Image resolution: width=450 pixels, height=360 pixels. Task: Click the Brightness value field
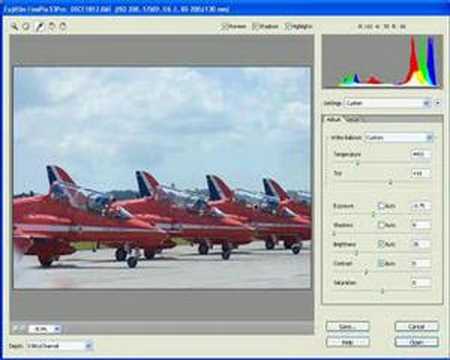[x=420, y=244]
